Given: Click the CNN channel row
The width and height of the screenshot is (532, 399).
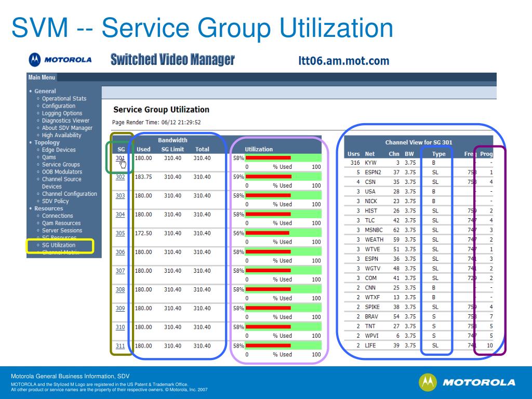Looking at the screenshot, I should point(418,288).
